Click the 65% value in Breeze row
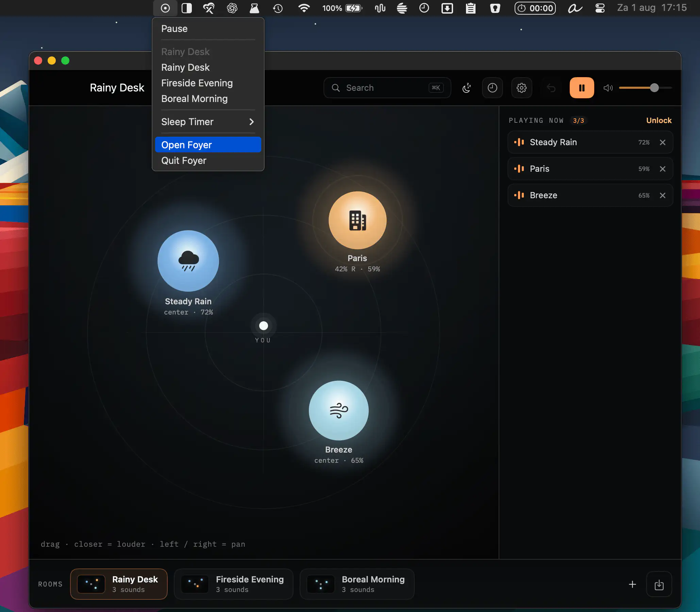Viewport: 700px width, 612px height. [644, 195]
